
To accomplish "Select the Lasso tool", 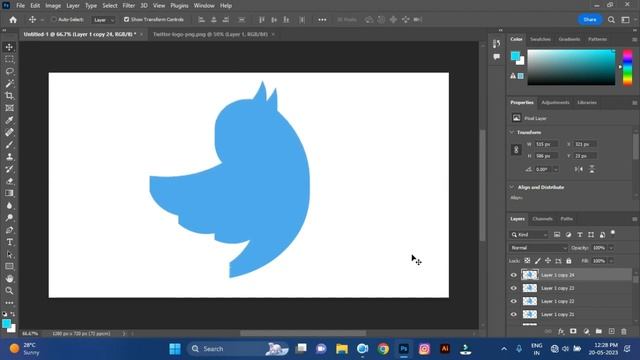I will point(9,71).
